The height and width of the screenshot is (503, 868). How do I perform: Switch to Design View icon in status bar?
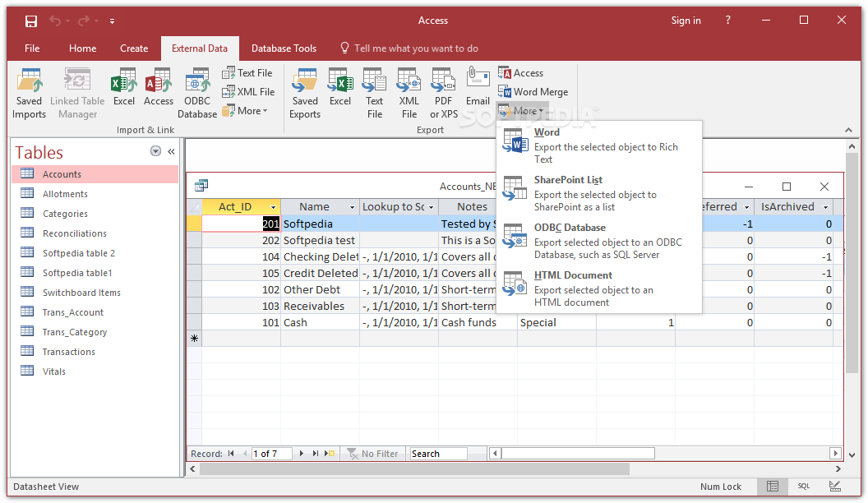(835, 487)
